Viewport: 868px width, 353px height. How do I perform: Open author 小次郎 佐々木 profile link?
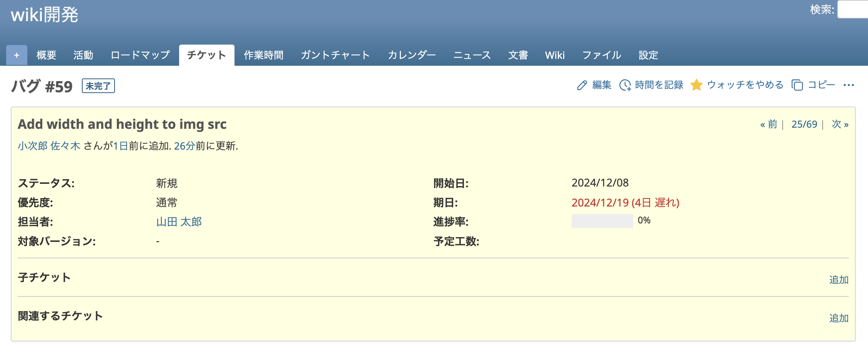point(49,146)
